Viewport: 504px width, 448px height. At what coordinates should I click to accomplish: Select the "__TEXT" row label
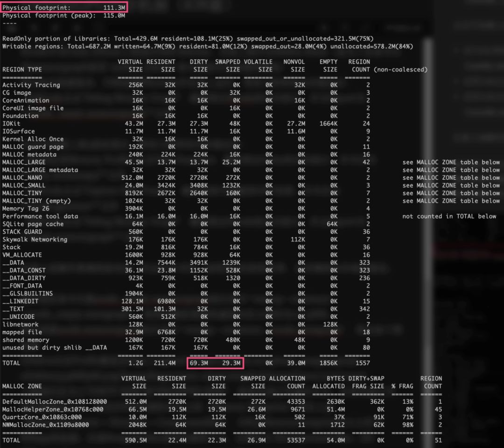(13, 308)
